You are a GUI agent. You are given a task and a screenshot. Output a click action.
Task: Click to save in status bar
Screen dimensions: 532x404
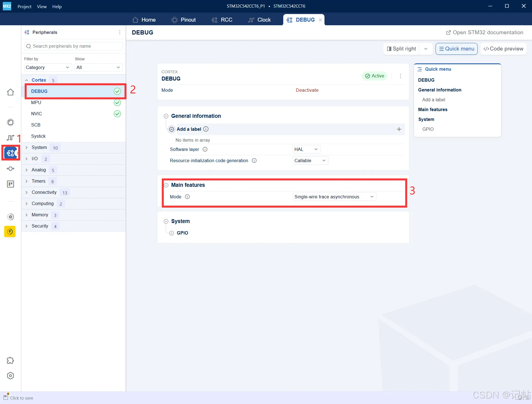click(22, 398)
